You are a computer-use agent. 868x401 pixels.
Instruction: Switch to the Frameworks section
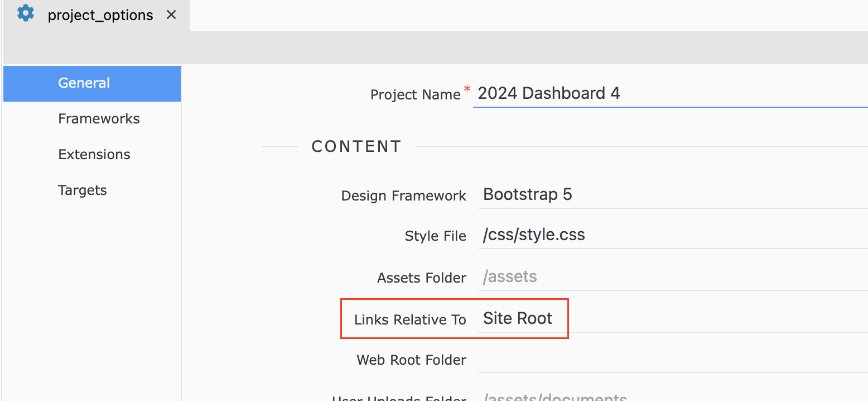(99, 119)
